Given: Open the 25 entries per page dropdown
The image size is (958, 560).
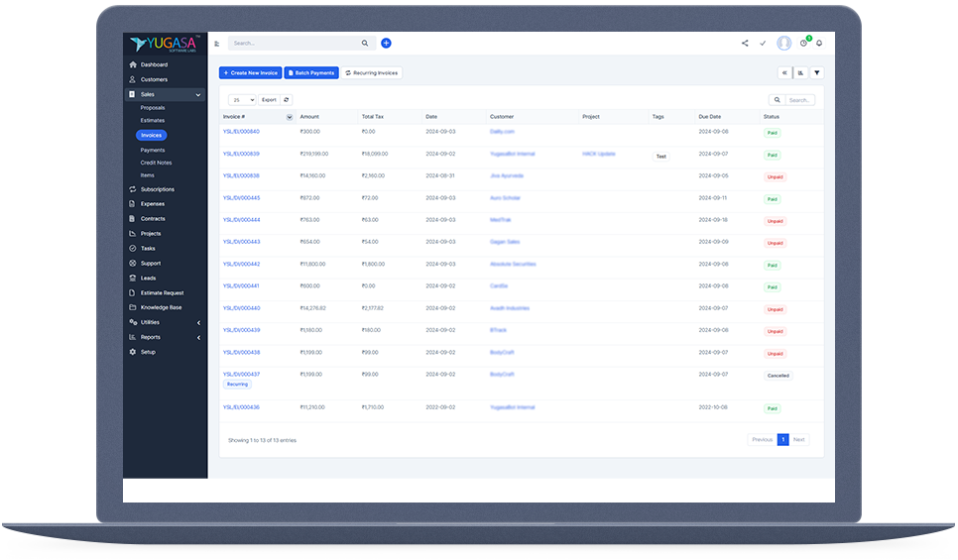Looking at the screenshot, I should [242, 99].
